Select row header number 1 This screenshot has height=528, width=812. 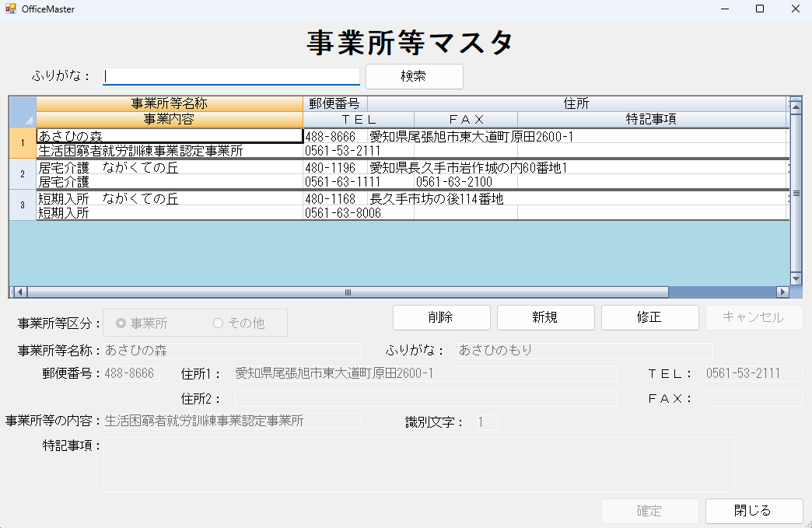coord(23,143)
